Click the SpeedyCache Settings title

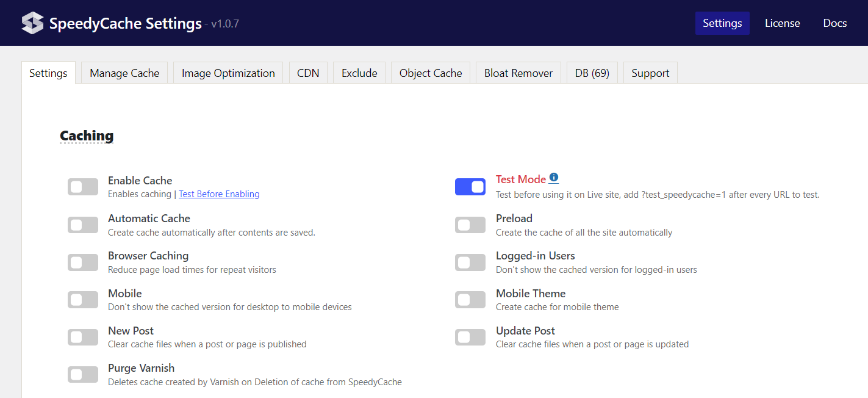(x=126, y=24)
